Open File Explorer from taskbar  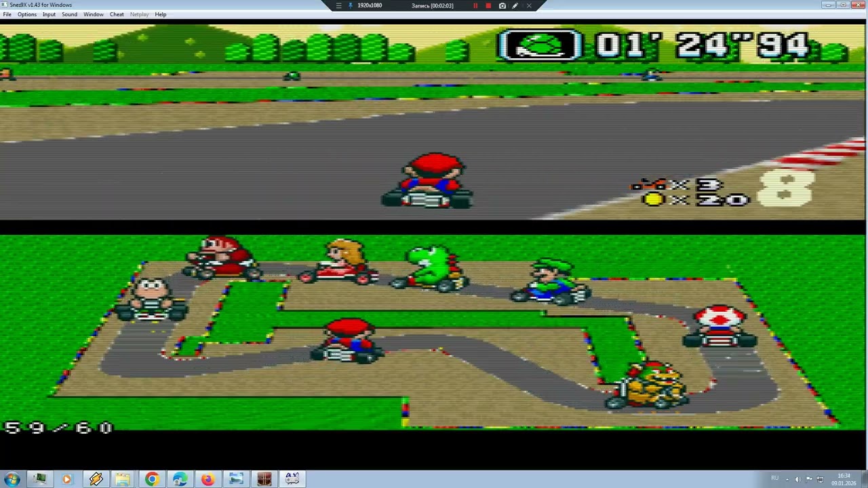click(x=123, y=479)
